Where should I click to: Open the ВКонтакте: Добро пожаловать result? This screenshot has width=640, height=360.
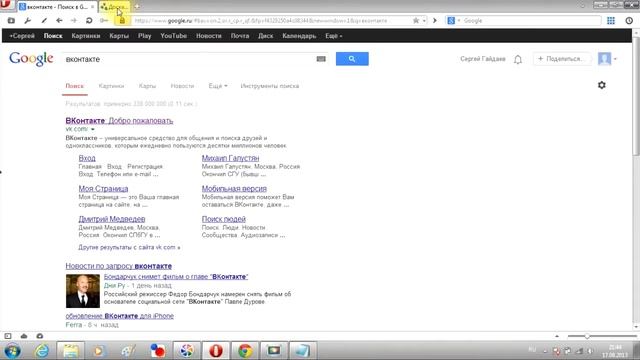tap(119, 121)
